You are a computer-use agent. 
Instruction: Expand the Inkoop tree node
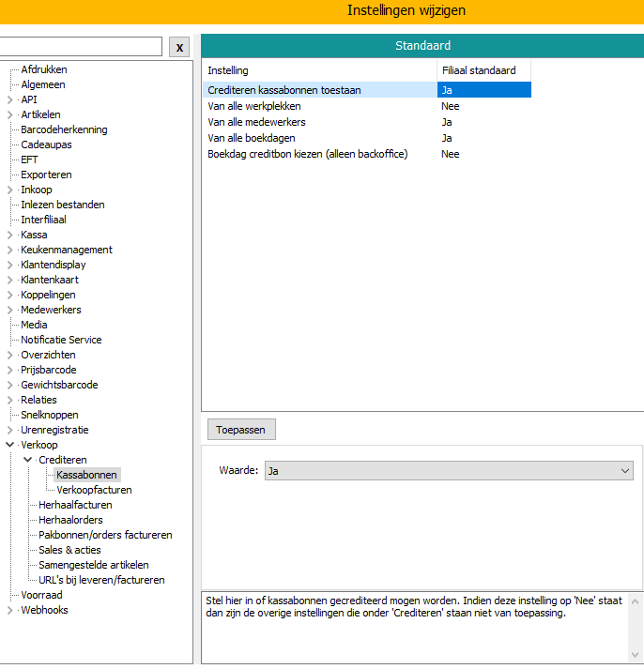[9, 190]
